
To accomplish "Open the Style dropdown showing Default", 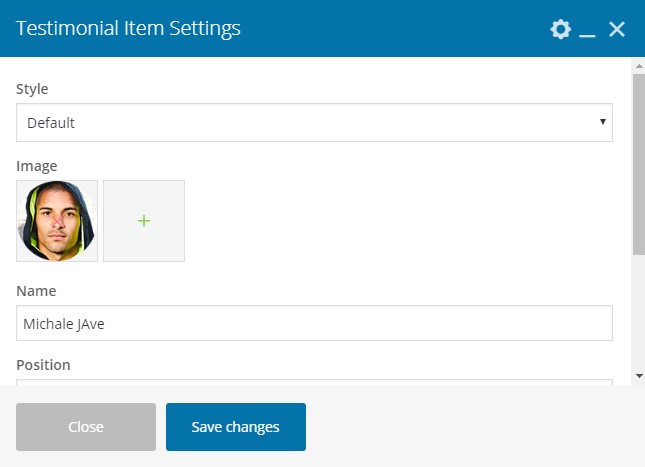I will tap(314, 123).
